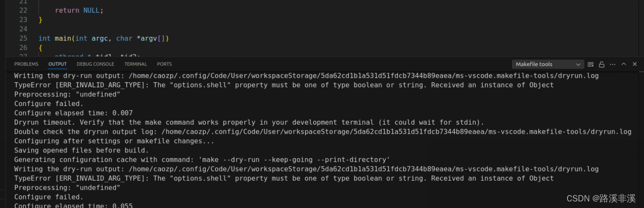Click the chevron arrow of the Makefile tools combo box
644x208 pixels.
tap(578, 64)
